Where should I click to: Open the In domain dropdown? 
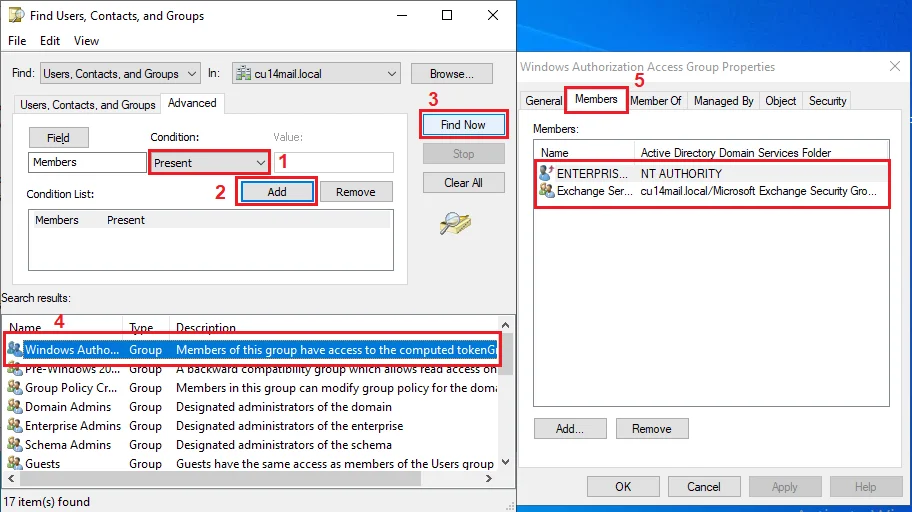(x=316, y=74)
